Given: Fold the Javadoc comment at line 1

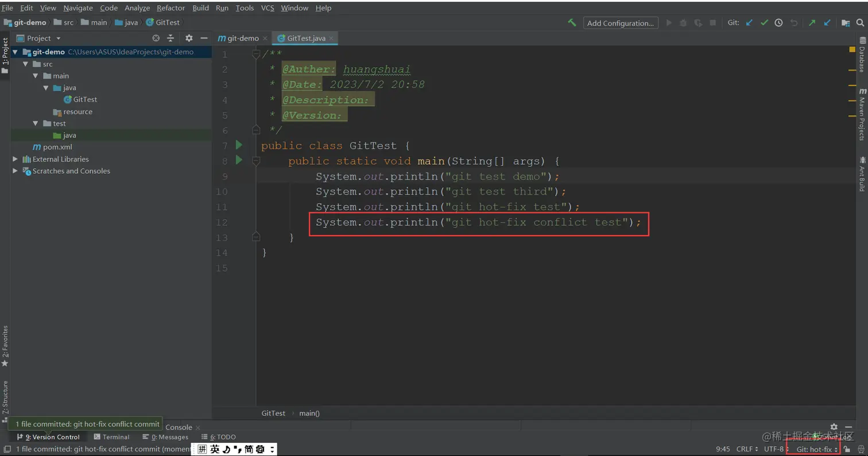Looking at the screenshot, I should pos(256,54).
